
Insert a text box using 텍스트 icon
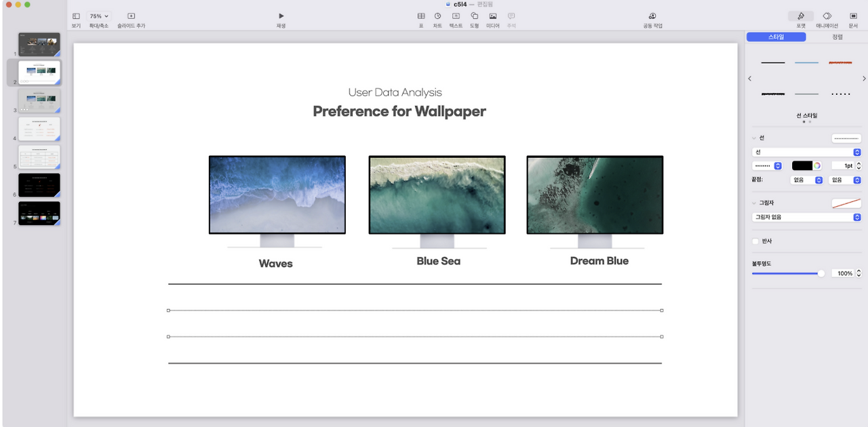[456, 16]
